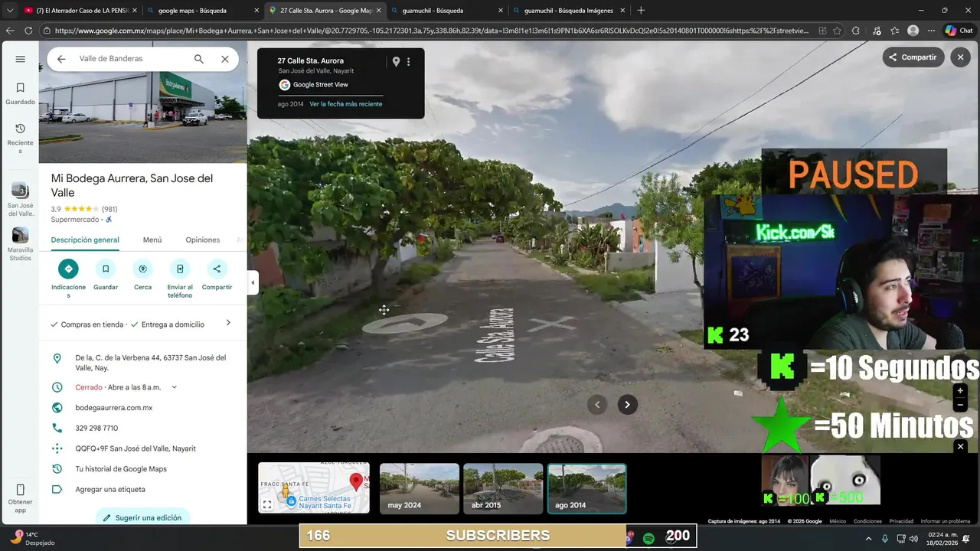Open the browser profile avatar
Screen dimensions: 980x551
(913, 31)
